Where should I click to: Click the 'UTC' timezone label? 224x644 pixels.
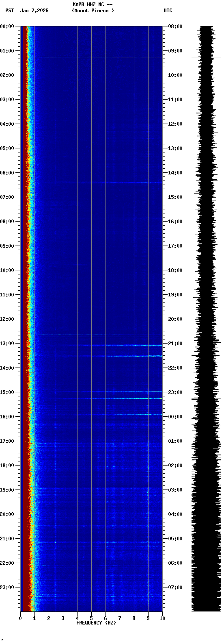(168, 11)
